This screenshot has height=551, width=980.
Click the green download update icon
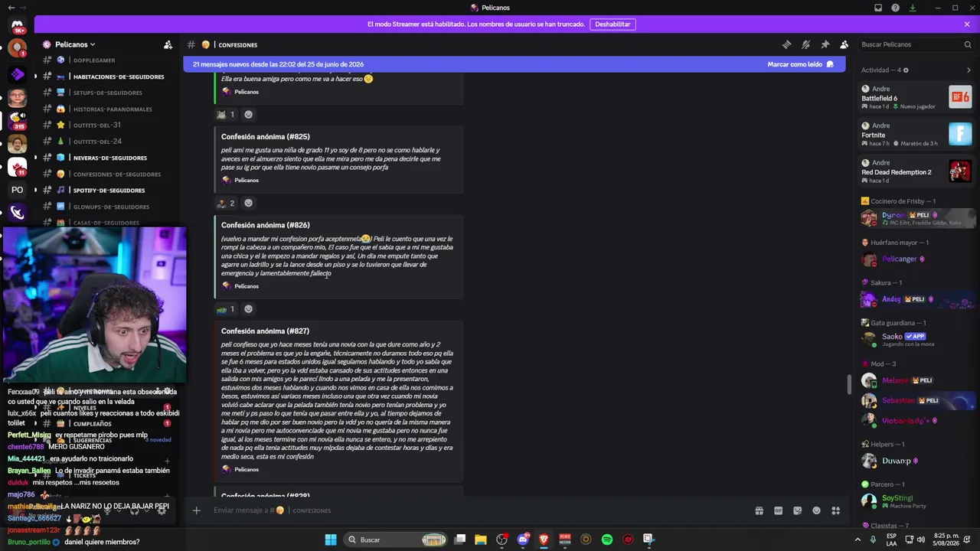coord(913,8)
